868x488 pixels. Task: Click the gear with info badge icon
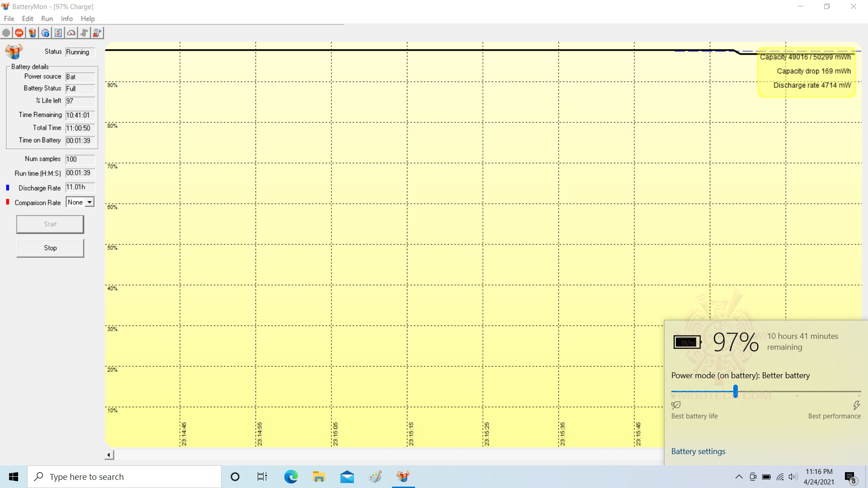tap(45, 33)
